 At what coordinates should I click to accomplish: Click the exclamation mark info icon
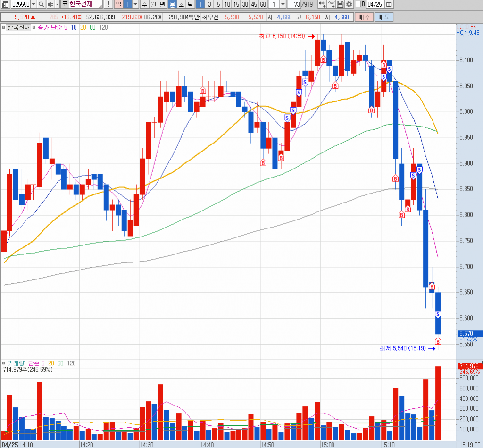tap(108, 4)
